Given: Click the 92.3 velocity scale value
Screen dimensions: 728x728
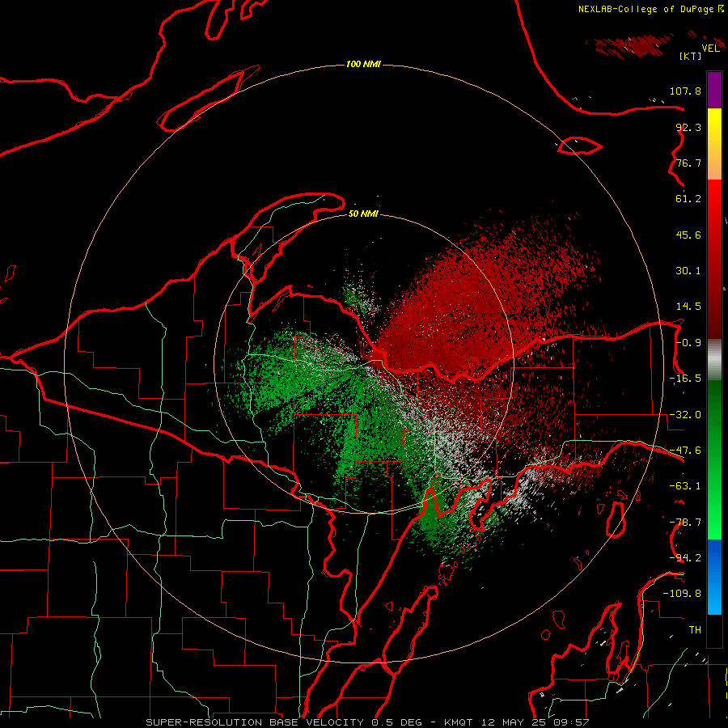Looking at the screenshot, I should coord(688,127).
